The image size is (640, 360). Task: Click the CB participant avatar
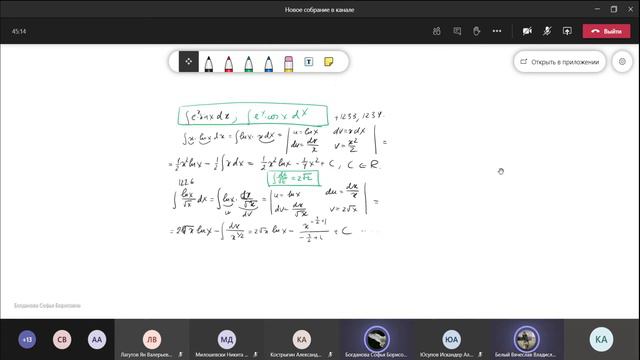click(62, 339)
